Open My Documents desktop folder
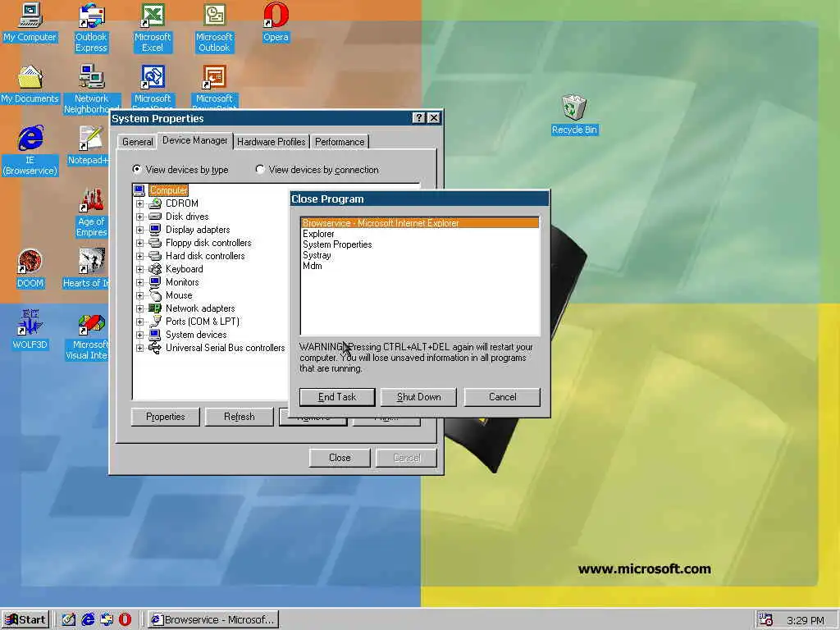 click(x=30, y=84)
